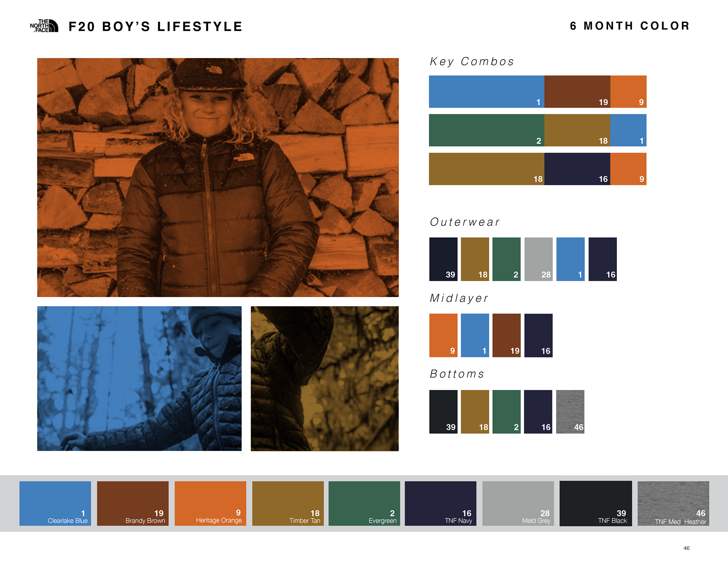The height and width of the screenshot is (563, 728).
Task: Select the Timber Tan palette swatch
Action: tap(288, 503)
